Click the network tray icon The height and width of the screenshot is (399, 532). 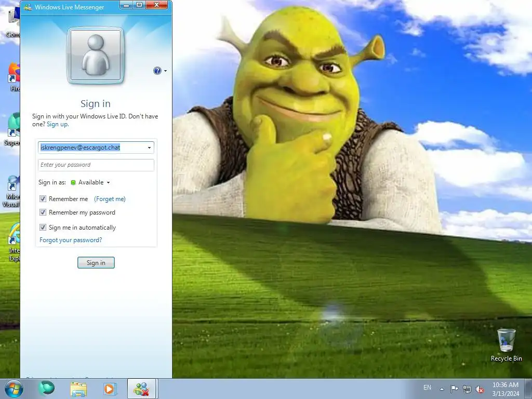tap(467, 389)
